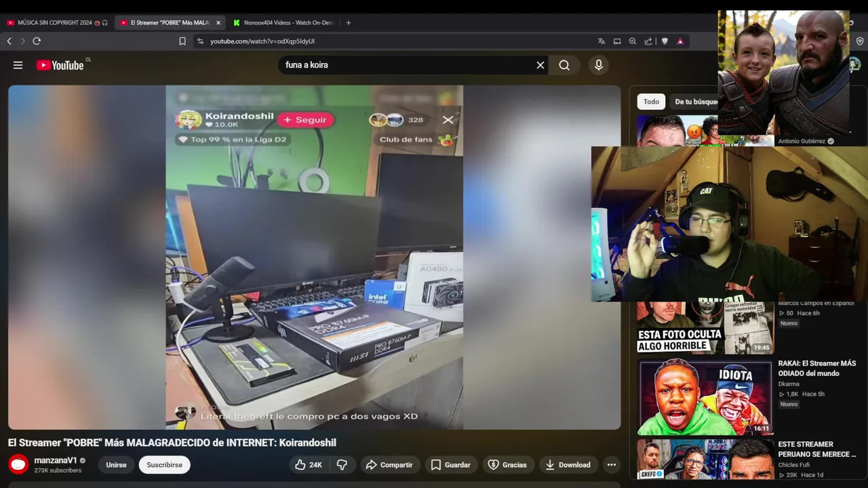
Task: Reload the page
Action: (x=37, y=41)
